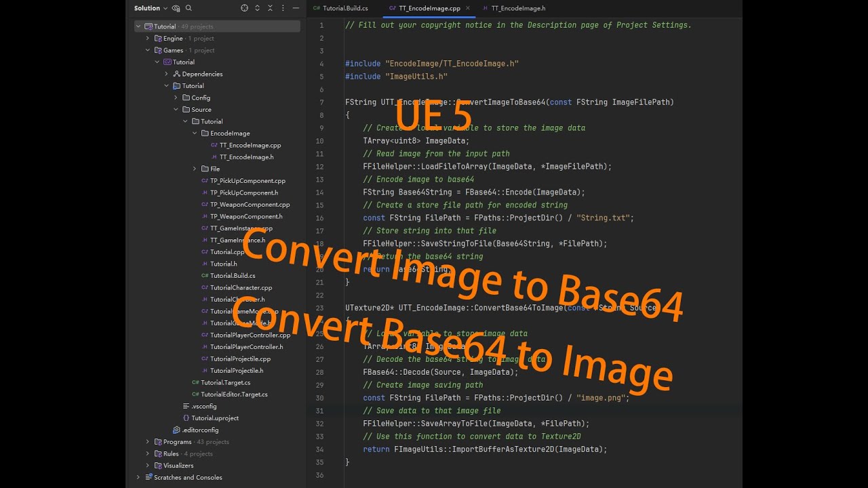Viewport: 868px width, 488px height.
Task: Select the .editorconfig file
Action: (x=200, y=430)
